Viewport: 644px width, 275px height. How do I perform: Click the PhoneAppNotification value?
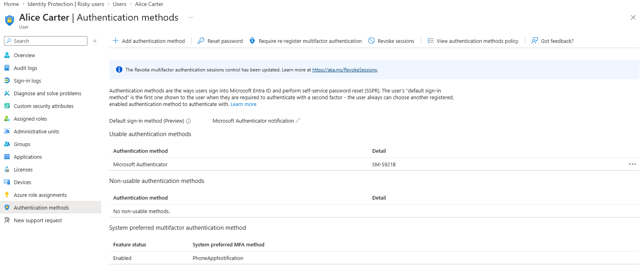tap(218, 258)
